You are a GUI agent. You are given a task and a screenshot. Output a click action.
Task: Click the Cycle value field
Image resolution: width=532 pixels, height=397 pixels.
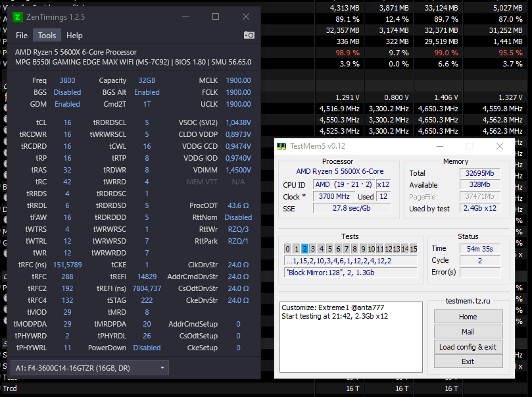[x=480, y=261]
